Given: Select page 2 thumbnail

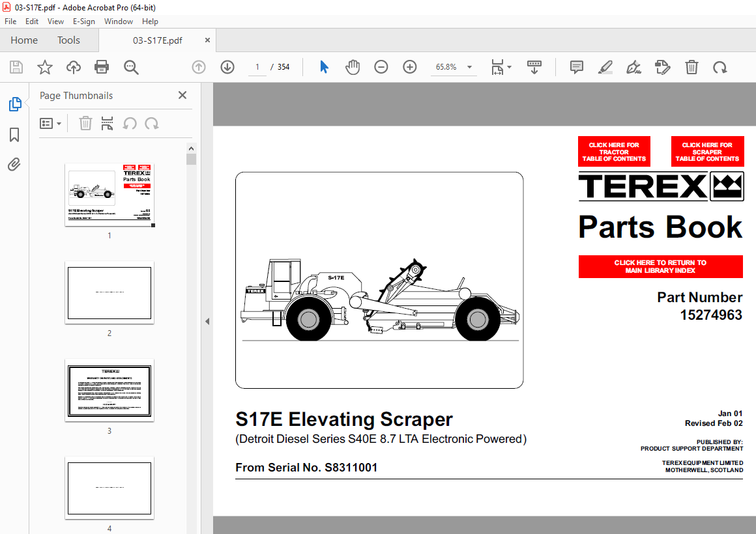Looking at the screenshot, I should pyautogui.click(x=109, y=292).
